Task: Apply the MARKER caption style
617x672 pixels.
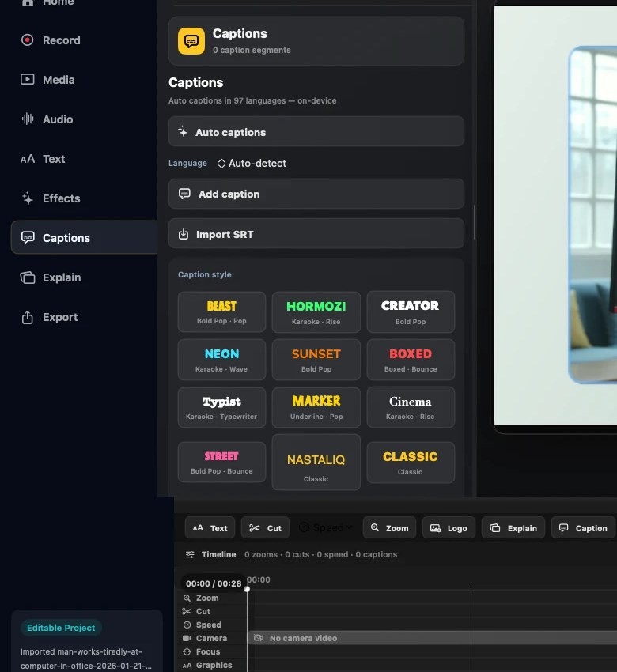Action: [x=316, y=407]
